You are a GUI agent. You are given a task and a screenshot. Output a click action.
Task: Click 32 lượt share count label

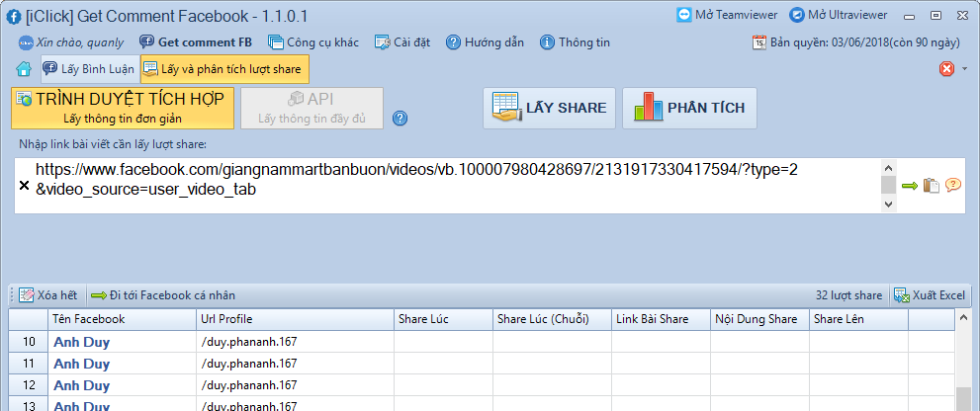click(848, 294)
